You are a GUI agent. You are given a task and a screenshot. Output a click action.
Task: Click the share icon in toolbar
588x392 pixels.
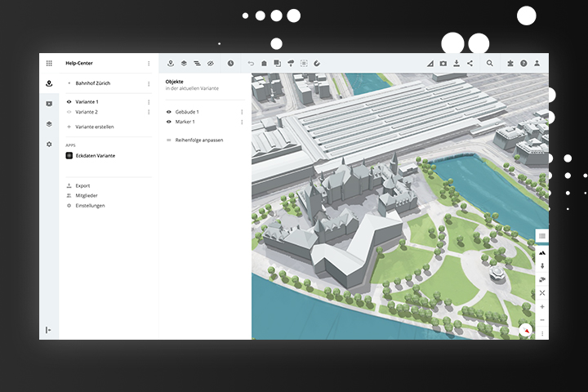pyautogui.click(x=470, y=63)
